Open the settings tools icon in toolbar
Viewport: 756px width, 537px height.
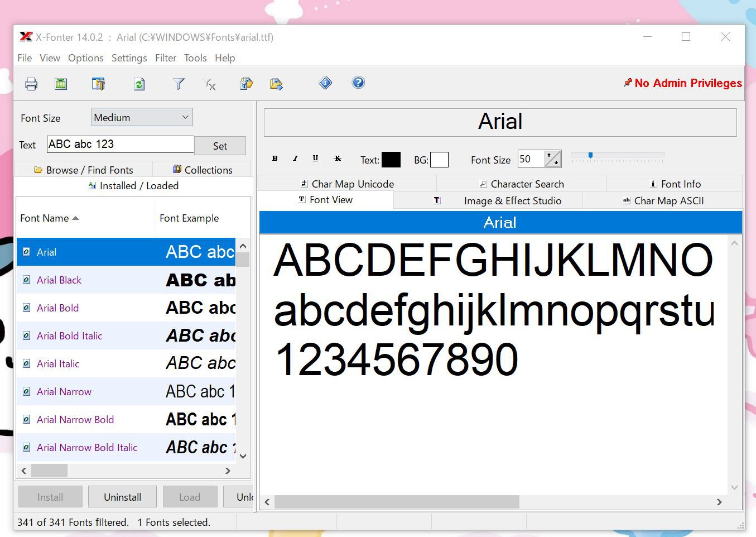(x=98, y=84)
